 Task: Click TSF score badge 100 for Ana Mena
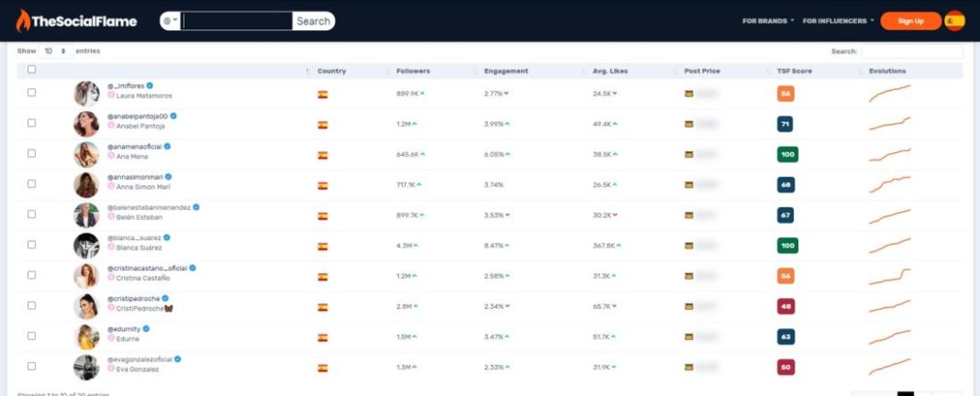point(787,154)
